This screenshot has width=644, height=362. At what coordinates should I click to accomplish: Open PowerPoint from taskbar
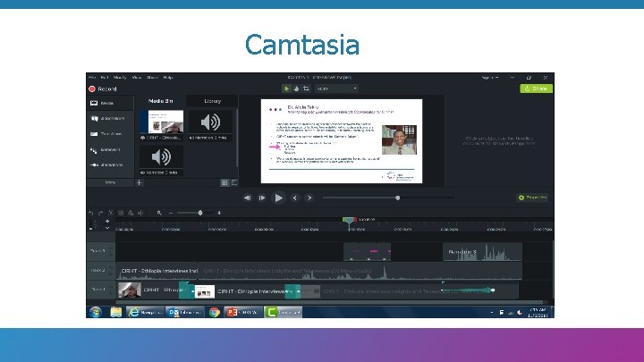243,312
